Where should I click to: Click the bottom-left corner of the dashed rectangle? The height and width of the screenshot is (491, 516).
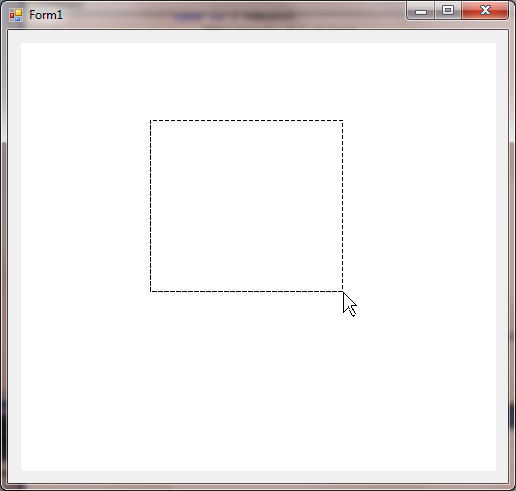point(151,291)
